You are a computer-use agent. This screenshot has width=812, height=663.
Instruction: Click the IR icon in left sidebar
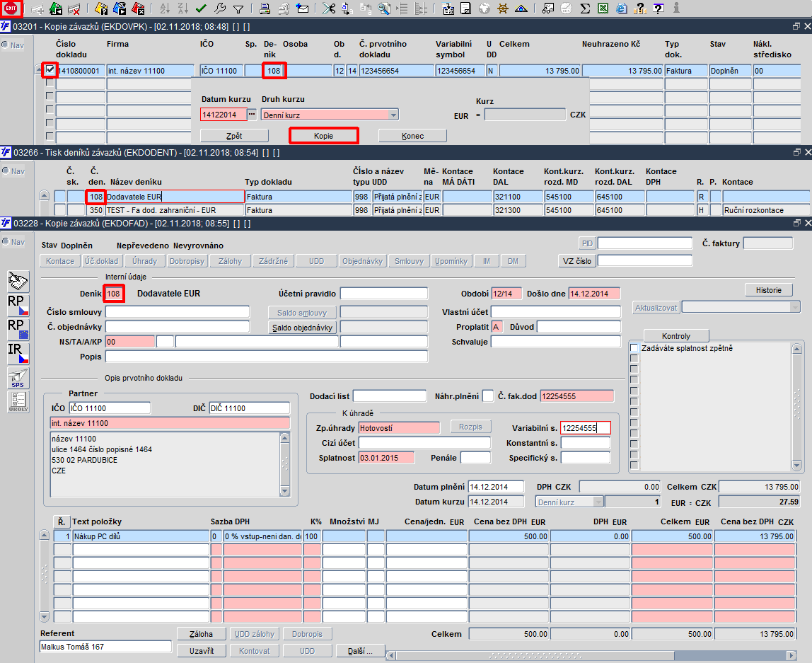[18, 353]
